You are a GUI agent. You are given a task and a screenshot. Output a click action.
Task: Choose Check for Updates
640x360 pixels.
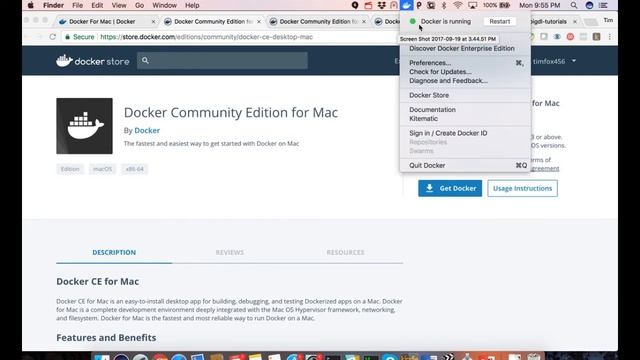click(440, 72)
